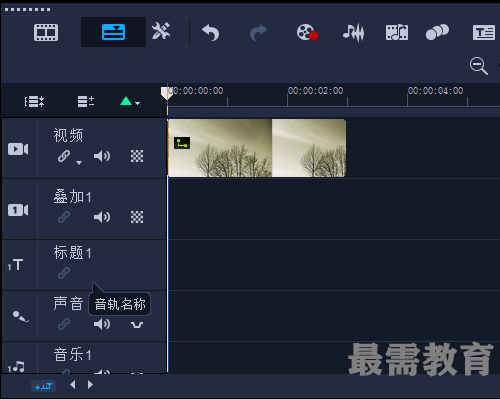Screen dimensions: 500x399
Task: Click the 声音 voice track microphone icon
Action: point(20,316)
